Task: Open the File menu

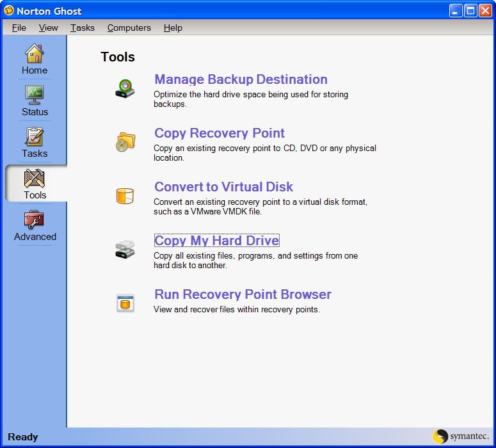Action: click(19, 28)
